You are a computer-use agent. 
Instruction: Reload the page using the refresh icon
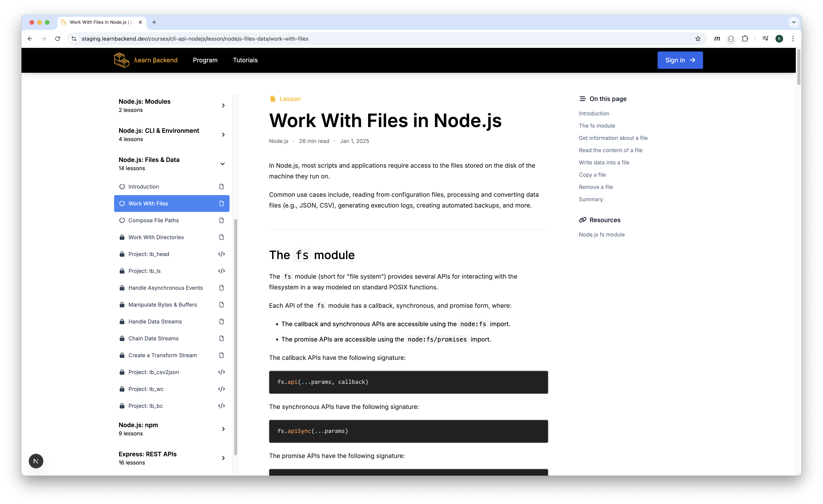click(x=58, y=39)
